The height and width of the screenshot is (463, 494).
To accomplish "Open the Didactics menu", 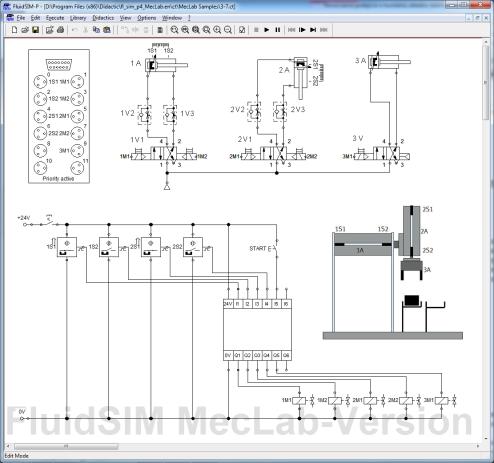I will click(103, 18).
